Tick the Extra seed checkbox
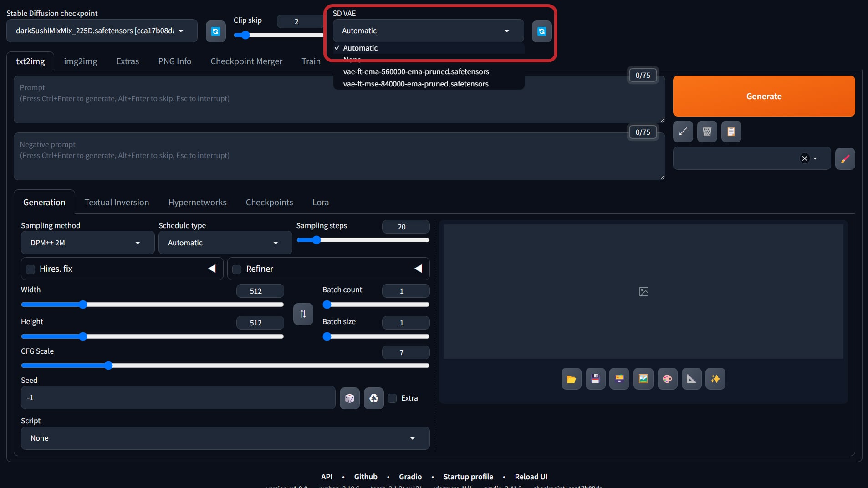The height and width of the screenshot is (488, 868). pyautogui.click(x=392, y=398)
